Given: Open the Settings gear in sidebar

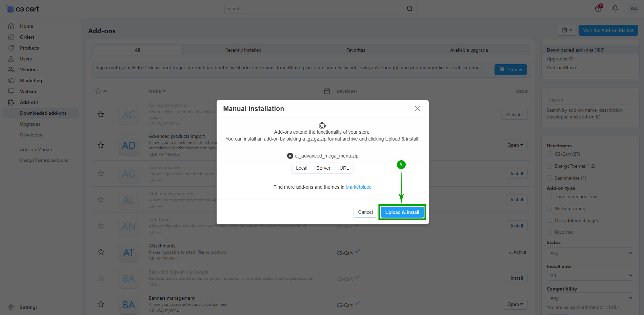Looking at the screenshot, I should (x=11, y=307).
